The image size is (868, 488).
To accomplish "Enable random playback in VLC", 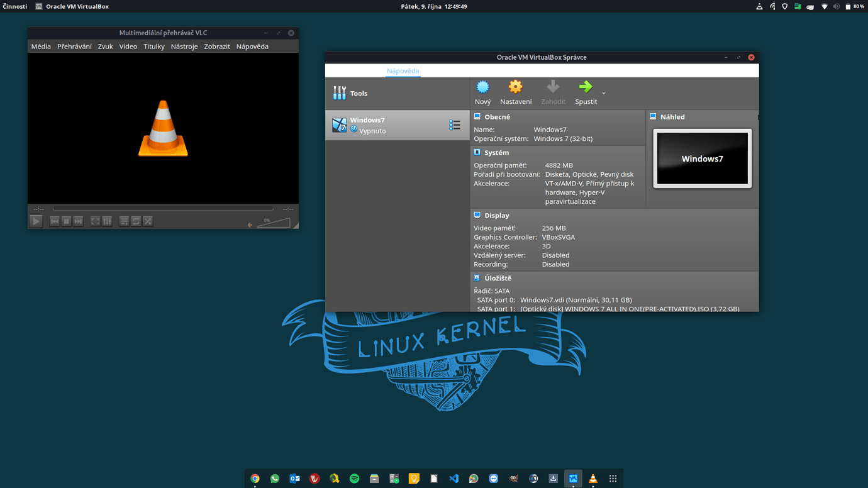I will pos(147,221).
